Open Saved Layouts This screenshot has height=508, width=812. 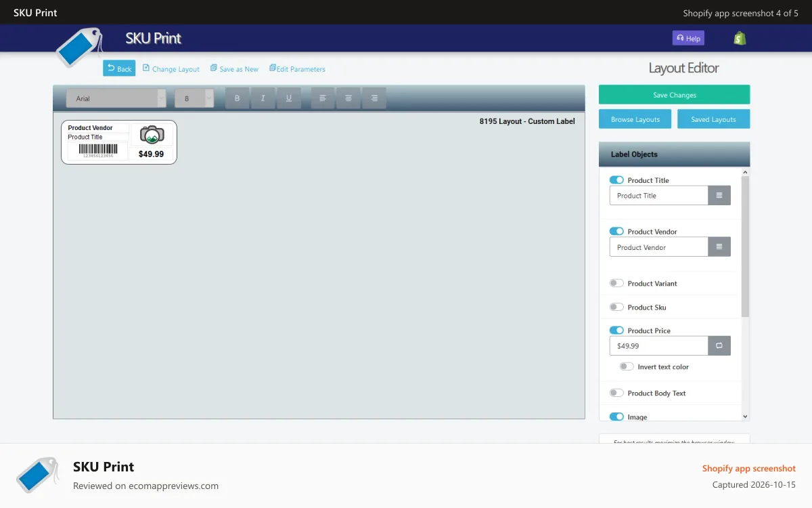713,119
